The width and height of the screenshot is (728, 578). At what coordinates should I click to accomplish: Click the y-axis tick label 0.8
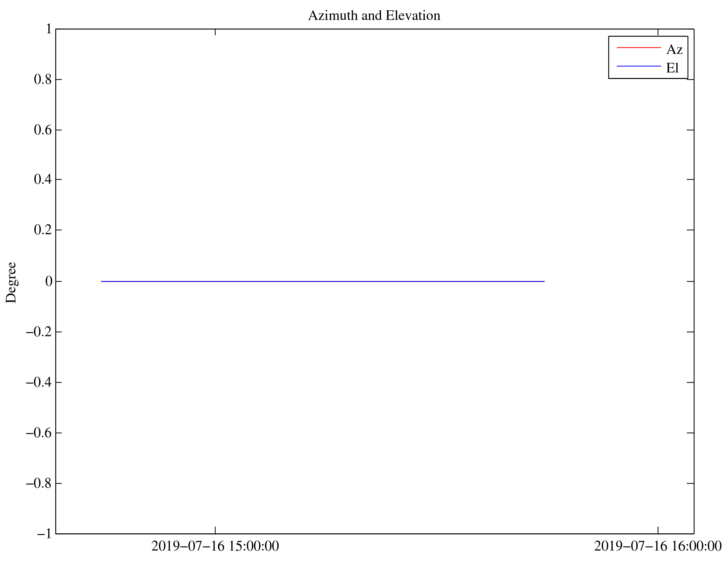[43, 80]
